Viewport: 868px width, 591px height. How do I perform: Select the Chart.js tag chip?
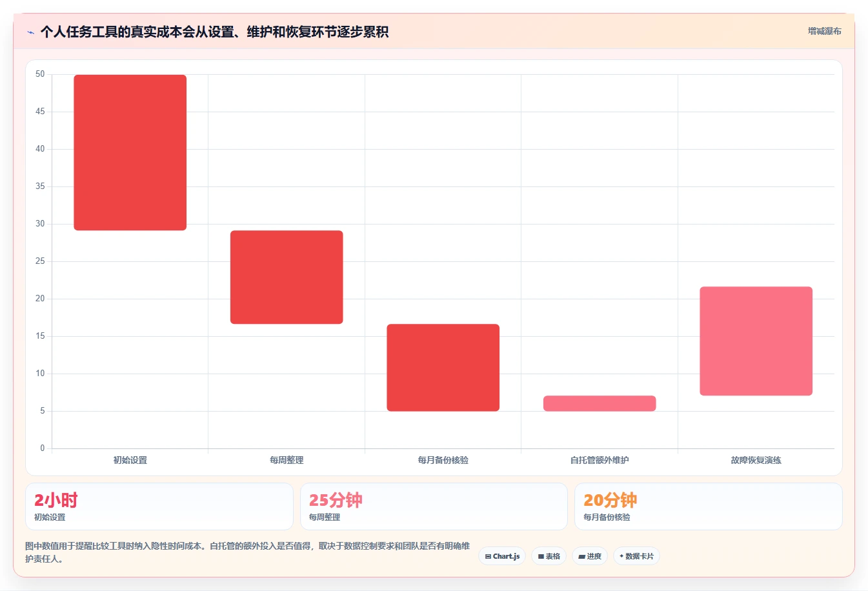tap(502, 556)
